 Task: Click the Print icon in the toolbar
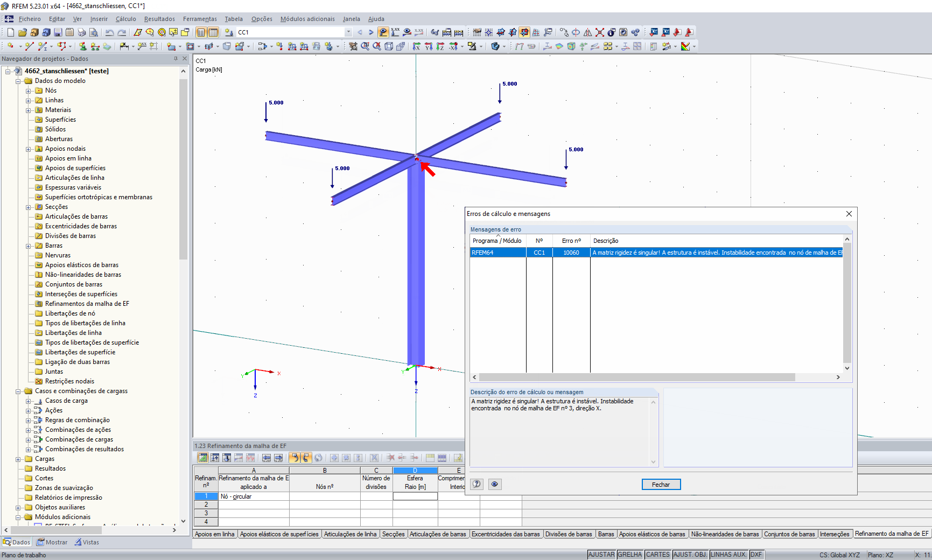pyautogui.click(x=82, y=32)
